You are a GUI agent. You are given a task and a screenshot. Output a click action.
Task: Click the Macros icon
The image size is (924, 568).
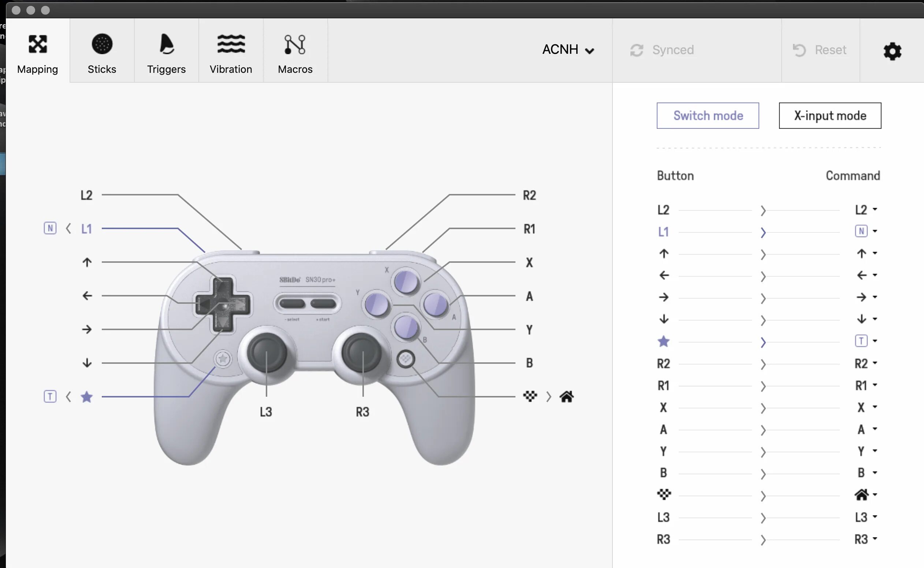click(294, 49)
